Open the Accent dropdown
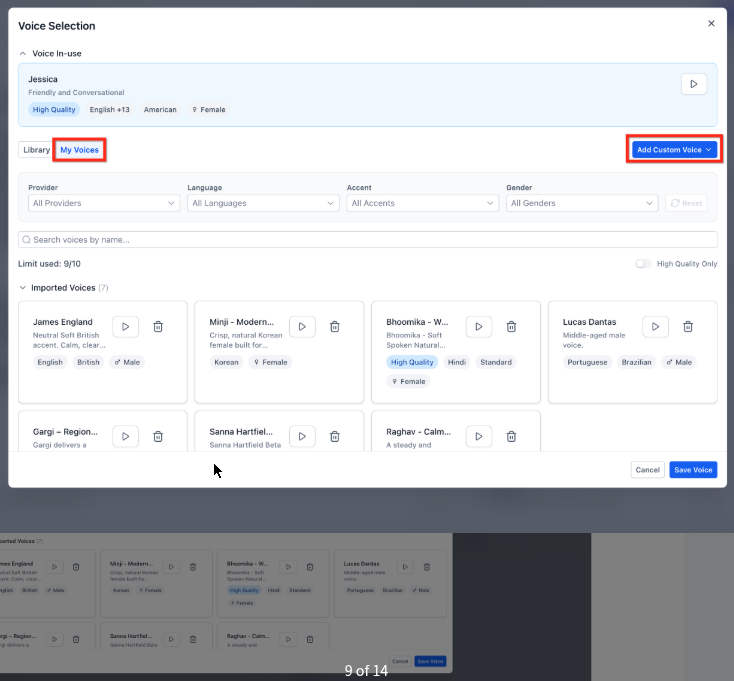734x681 pixels. [x=423, y=203]
